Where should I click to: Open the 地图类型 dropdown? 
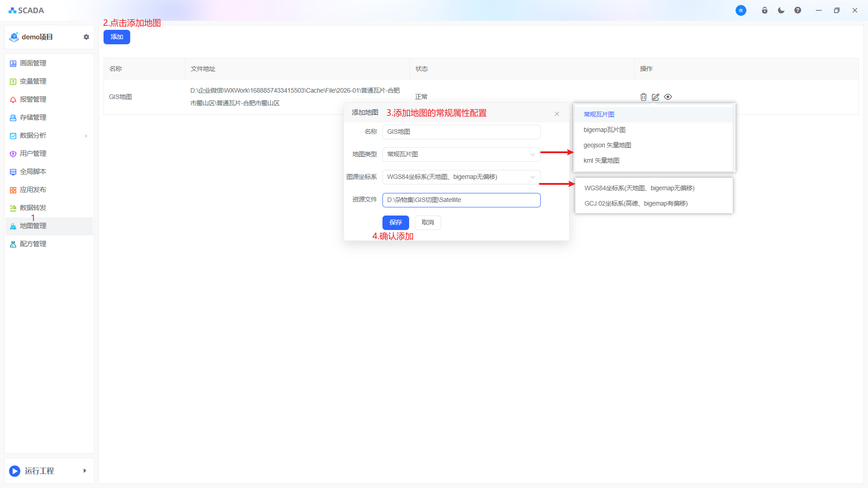[x=461, y=155]
